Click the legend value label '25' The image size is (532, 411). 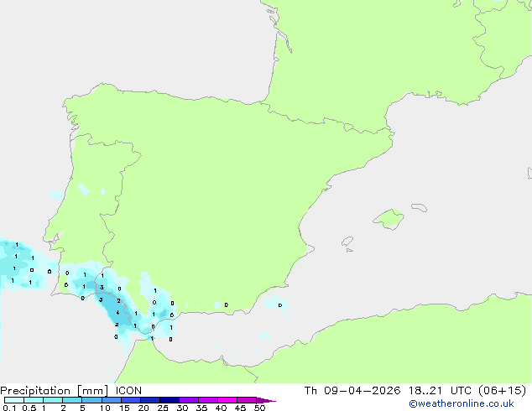pyautogui.click(x=163, y=408)
